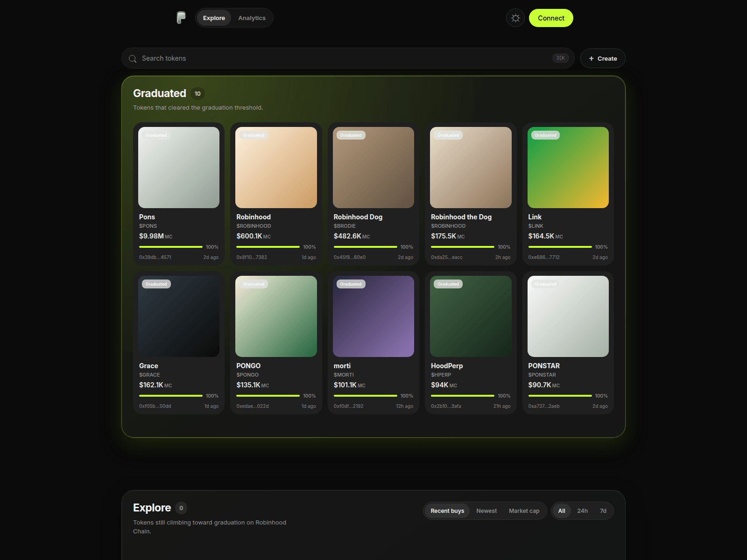Click the Graduated badge on Grace card
This screenshot has width=747, height=560.
click(x=156, y=284)
